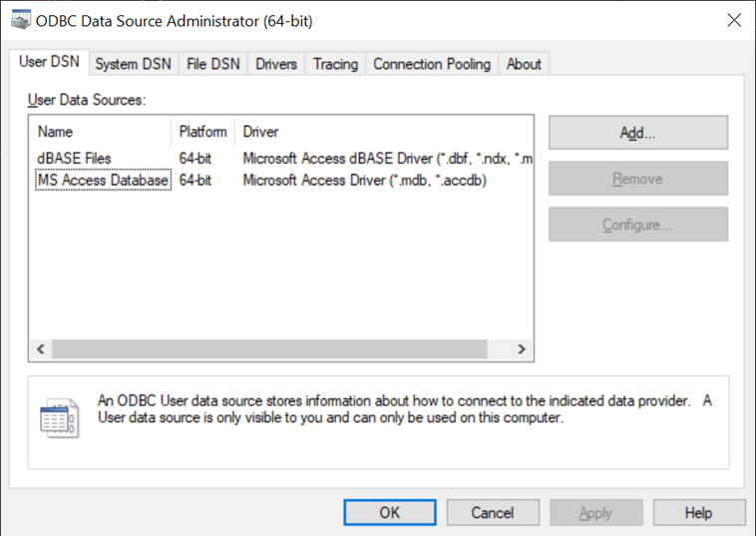The height and width of the screenshot is (536, 756).
Task: Open the Connection Pooling tab
Action: click(432, 64)
